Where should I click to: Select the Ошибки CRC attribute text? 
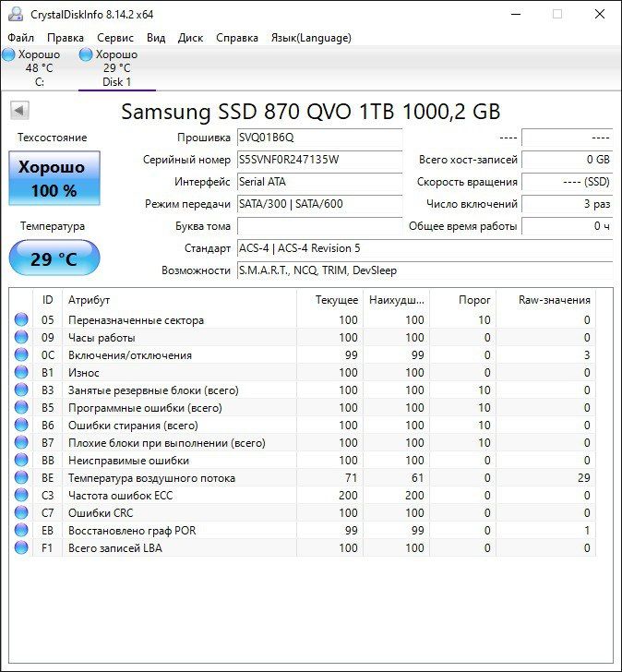click(x=101, y=513)
